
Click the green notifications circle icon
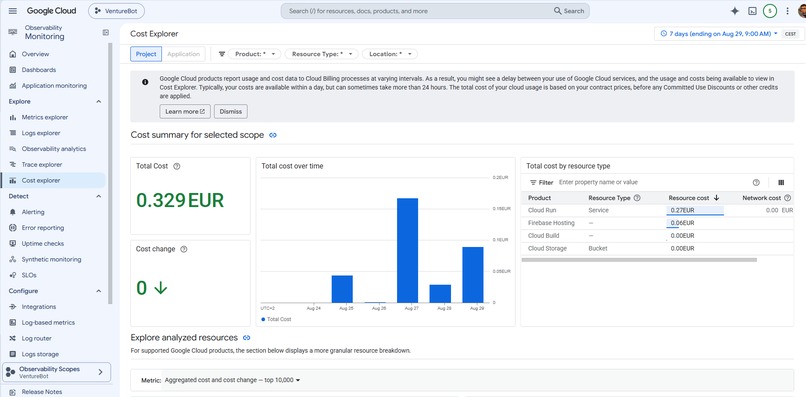coord(770,11)
